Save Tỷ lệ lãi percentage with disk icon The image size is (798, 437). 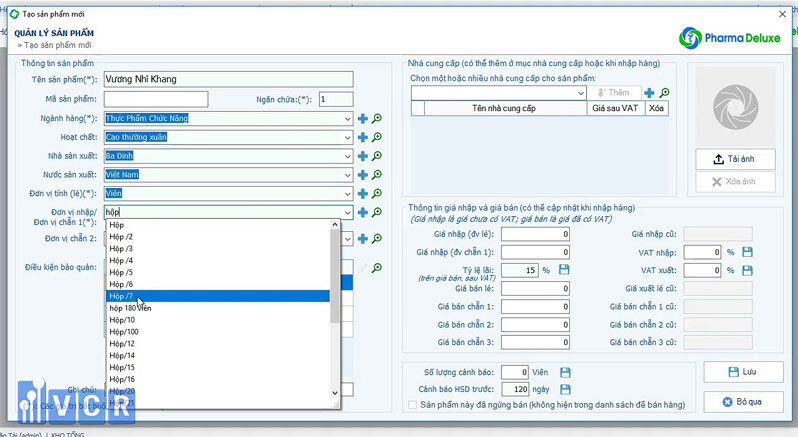coord(564,270)
